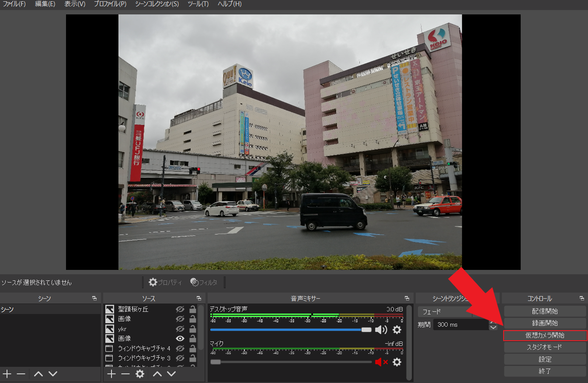588x383 pixels.
Task: Add a new scene with the plus icon
Action: [x=7, y=374]
